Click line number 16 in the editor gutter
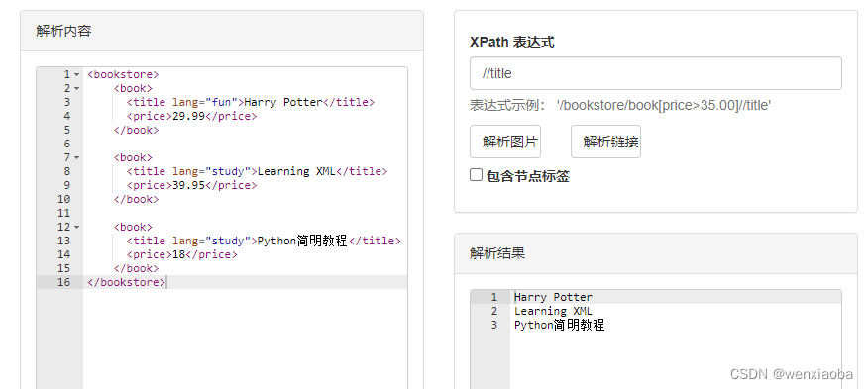Viewport: 868px width, 389px height. tap(63, 282)
